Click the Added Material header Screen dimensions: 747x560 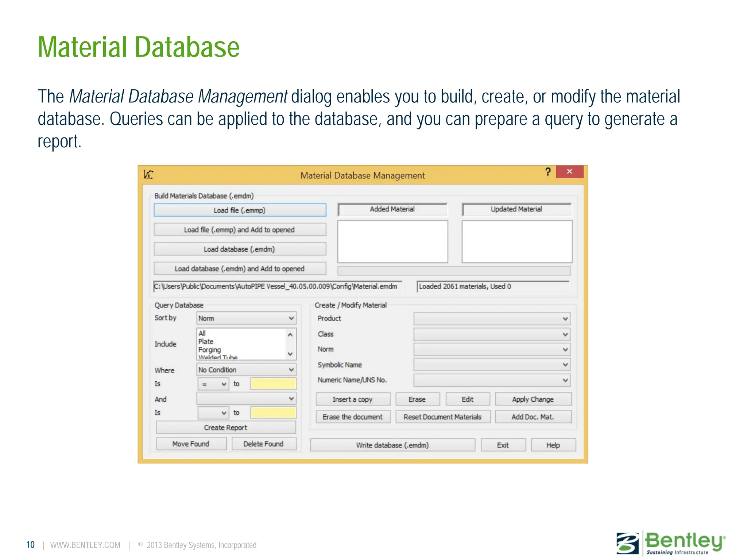point(392,209)
